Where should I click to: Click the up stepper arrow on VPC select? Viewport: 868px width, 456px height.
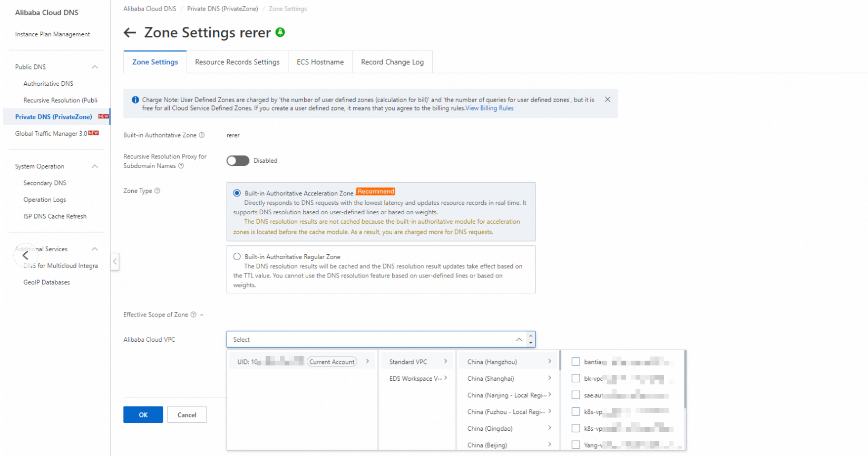click(531, 335)
